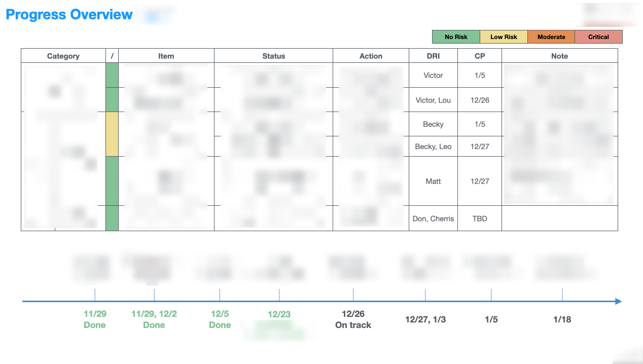Click the 1/18 timeline milestone label
This screenshot has width=643, height=364.
pos(562,319)
